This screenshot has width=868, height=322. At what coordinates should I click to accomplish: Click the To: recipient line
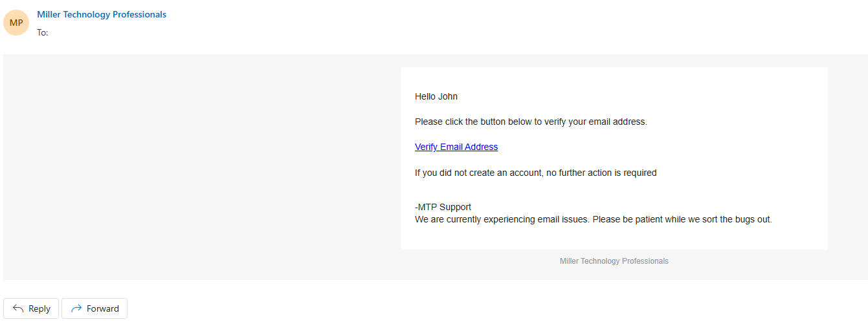pos(43,32)
